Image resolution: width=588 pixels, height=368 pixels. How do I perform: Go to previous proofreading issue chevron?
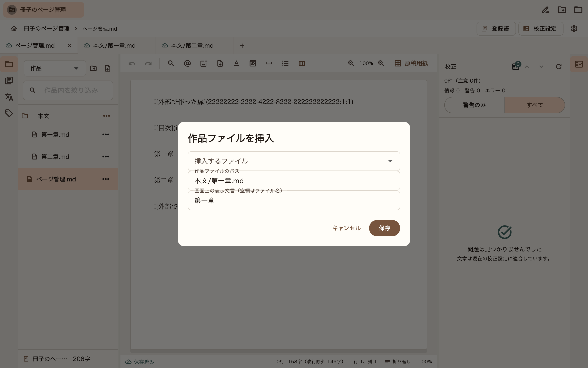point(527,67)
